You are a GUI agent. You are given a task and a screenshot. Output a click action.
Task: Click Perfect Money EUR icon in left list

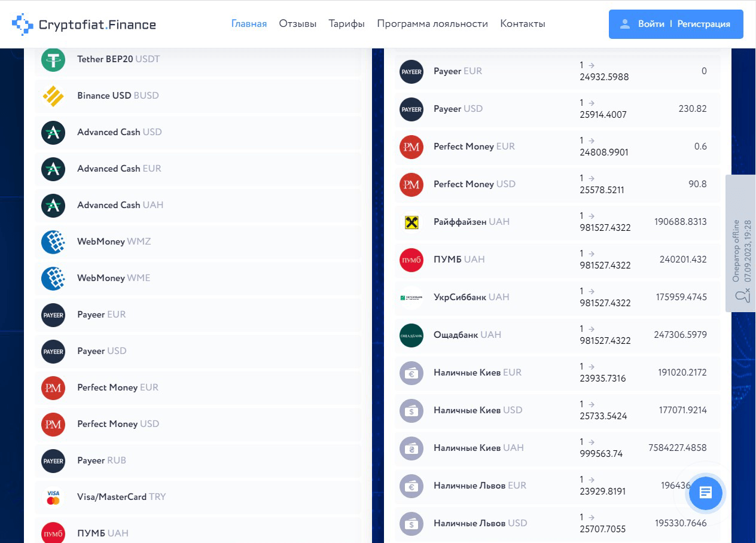coord(53,388)
